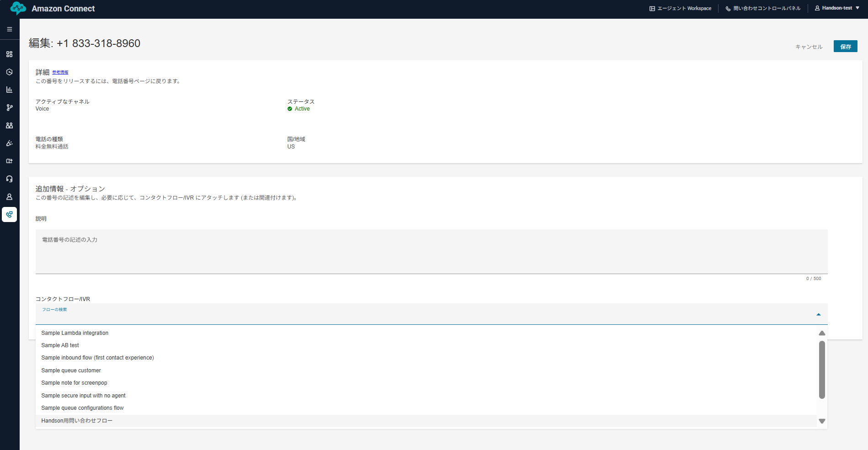Expand the Handson-test user menu
Image resolution: width=868 pixels, height=450 pixels.
[x=837, y=8]
